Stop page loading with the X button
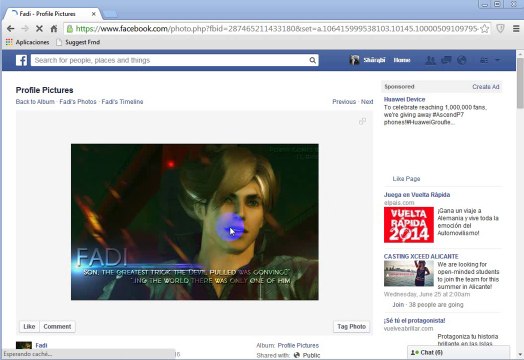 pyautogui.click(x=39, y=29)
